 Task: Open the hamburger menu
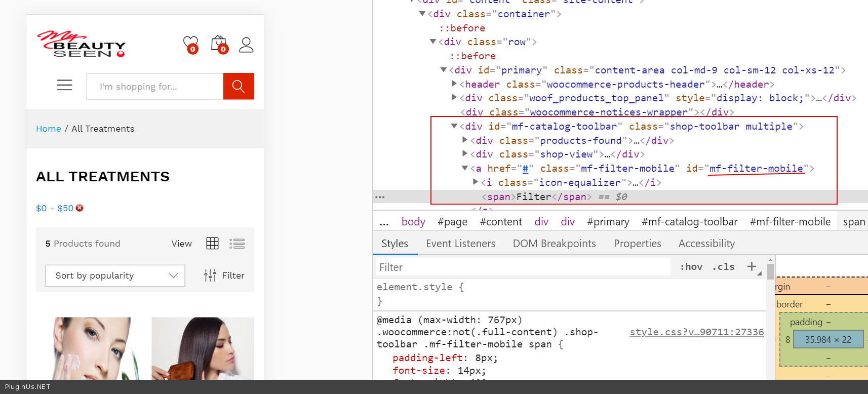pyautogui.click(x=64, y=85)
